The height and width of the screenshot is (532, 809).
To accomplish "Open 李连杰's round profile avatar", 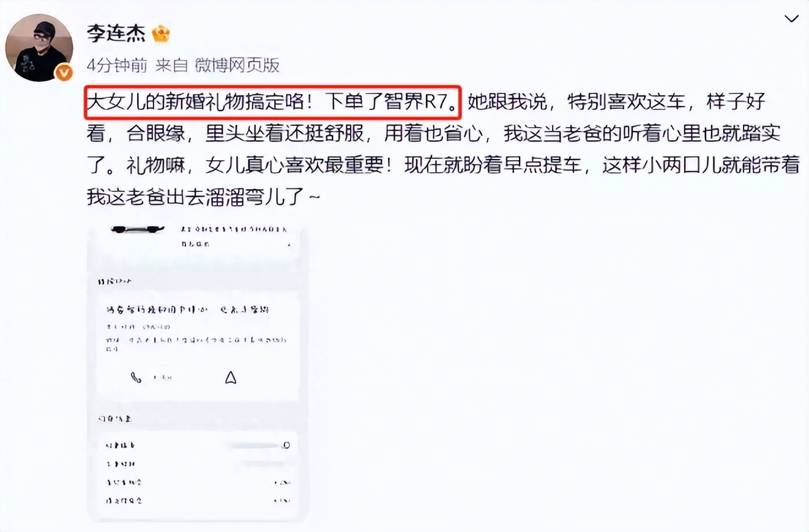I will point(39,48).
